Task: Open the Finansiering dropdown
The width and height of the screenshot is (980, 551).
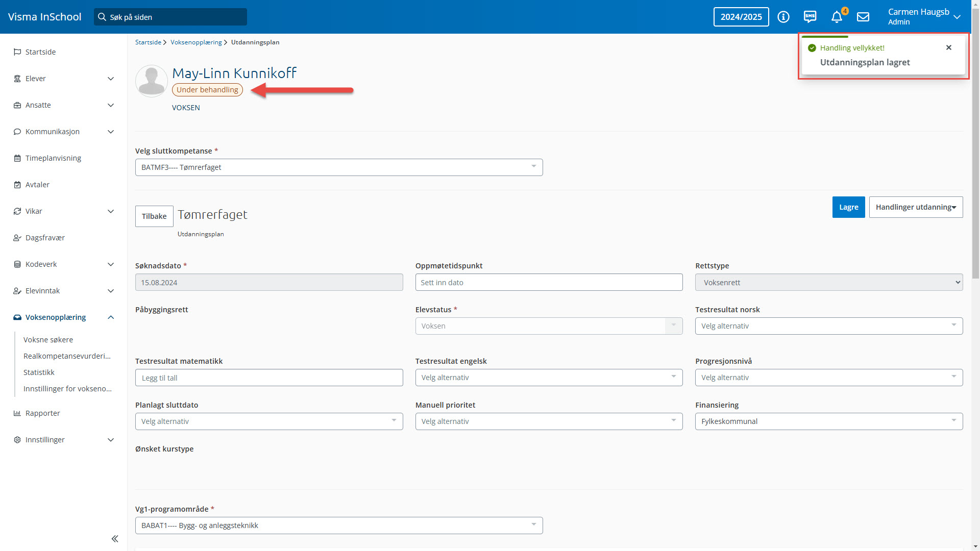Action: point(828,421)
